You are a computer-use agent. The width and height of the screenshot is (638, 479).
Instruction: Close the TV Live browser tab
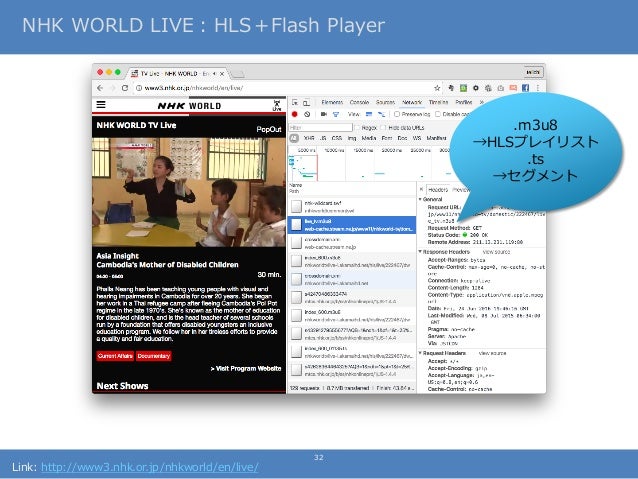(222, 74)
